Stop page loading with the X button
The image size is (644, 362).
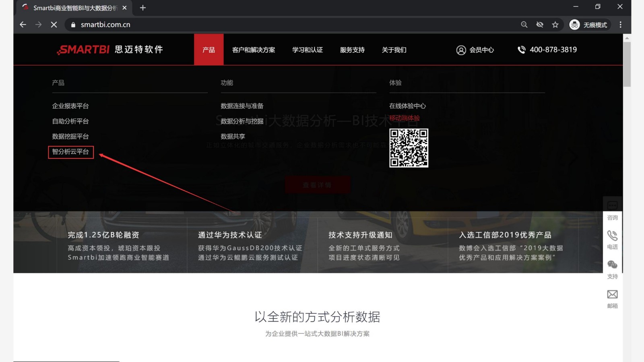point(54,25)
